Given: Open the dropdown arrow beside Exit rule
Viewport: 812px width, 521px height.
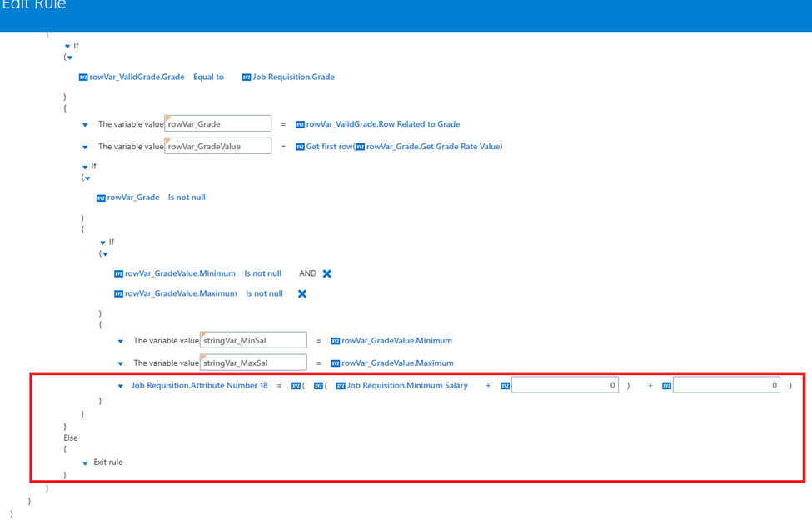Looking at the screenshot, I should tap(84, 462).
